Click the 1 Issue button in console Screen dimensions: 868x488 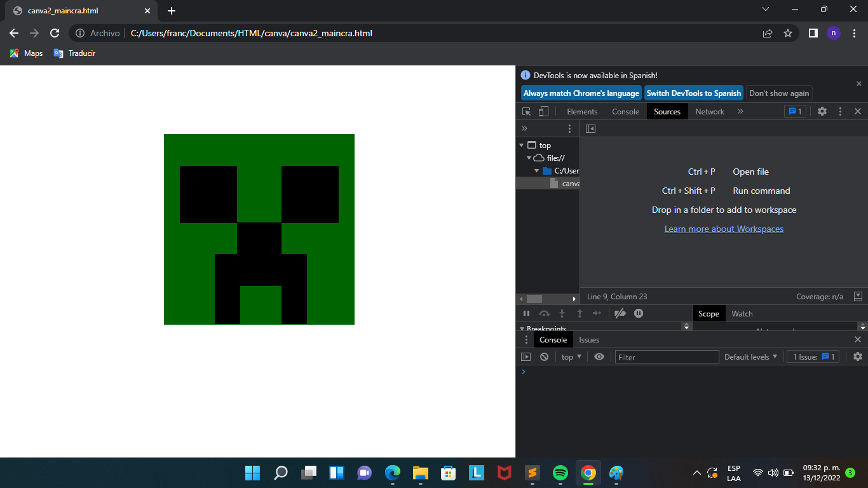[x=814, y=357]
